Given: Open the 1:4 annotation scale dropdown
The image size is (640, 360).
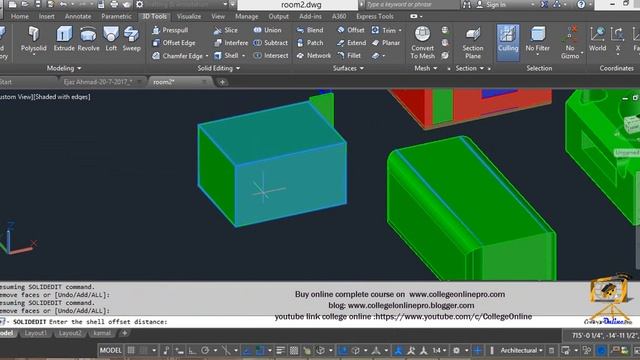Looking at the screenshot, I should pos(439,350).
